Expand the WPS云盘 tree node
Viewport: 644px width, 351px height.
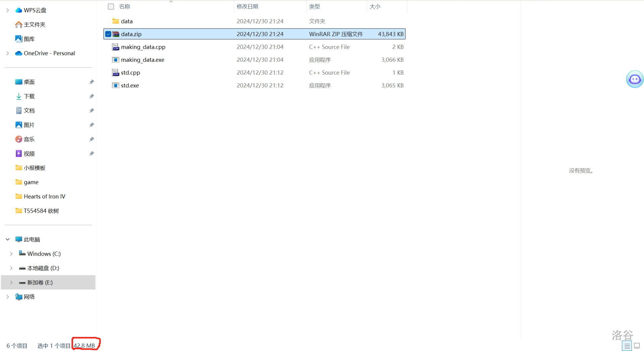8,10
